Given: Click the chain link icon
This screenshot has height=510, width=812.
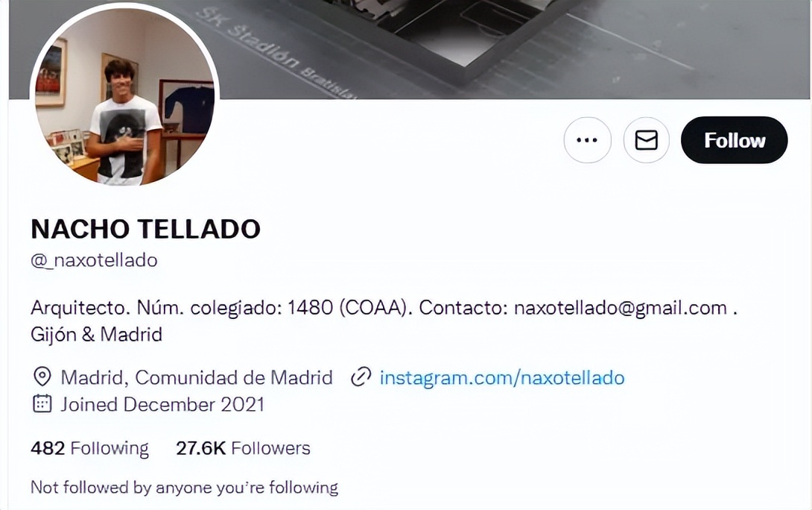Looking at the screenshot, I should (x=361, y=377).
